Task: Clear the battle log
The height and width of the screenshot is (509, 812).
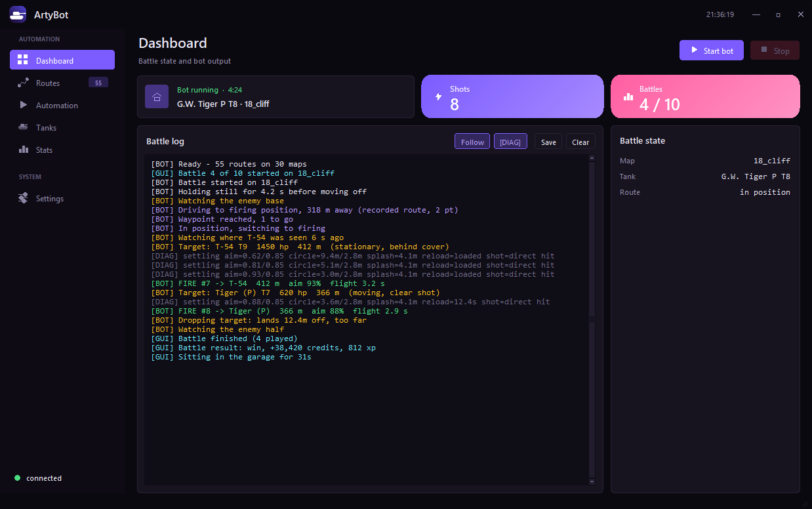Action: [x=580, y=142]
